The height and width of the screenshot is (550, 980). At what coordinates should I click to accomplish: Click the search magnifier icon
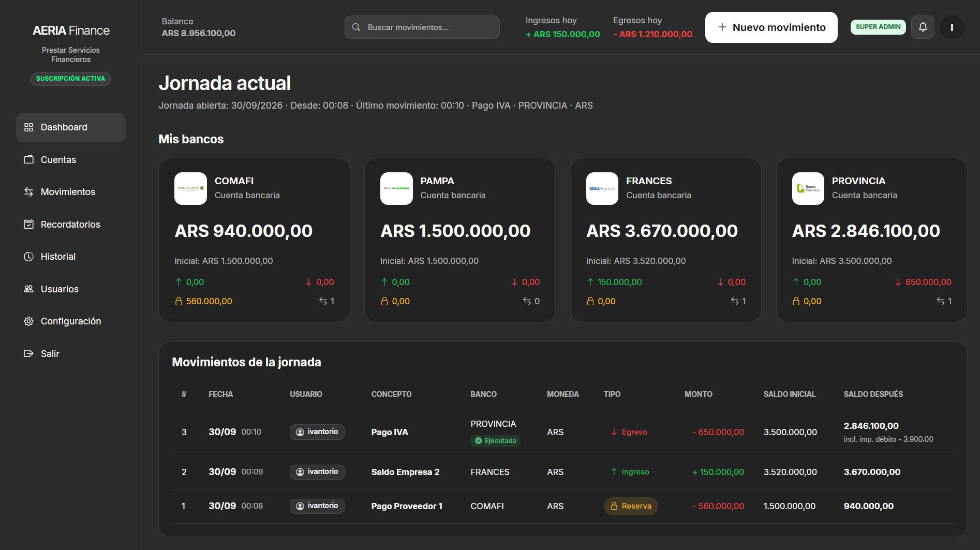[x=356, y=27]
